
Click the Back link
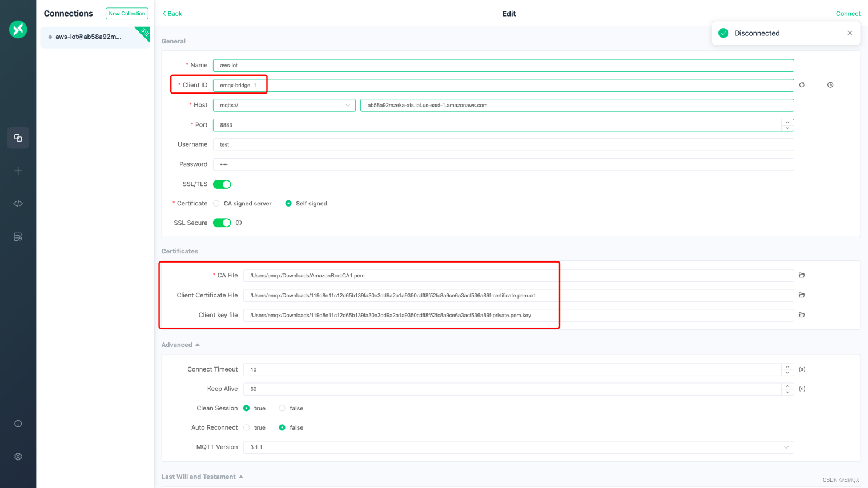pos(172,14)
